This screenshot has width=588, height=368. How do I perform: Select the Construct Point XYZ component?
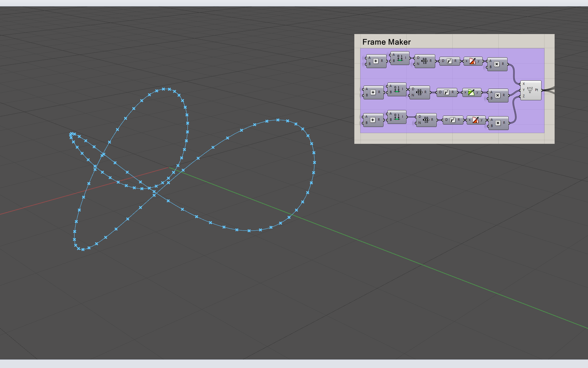531,90
